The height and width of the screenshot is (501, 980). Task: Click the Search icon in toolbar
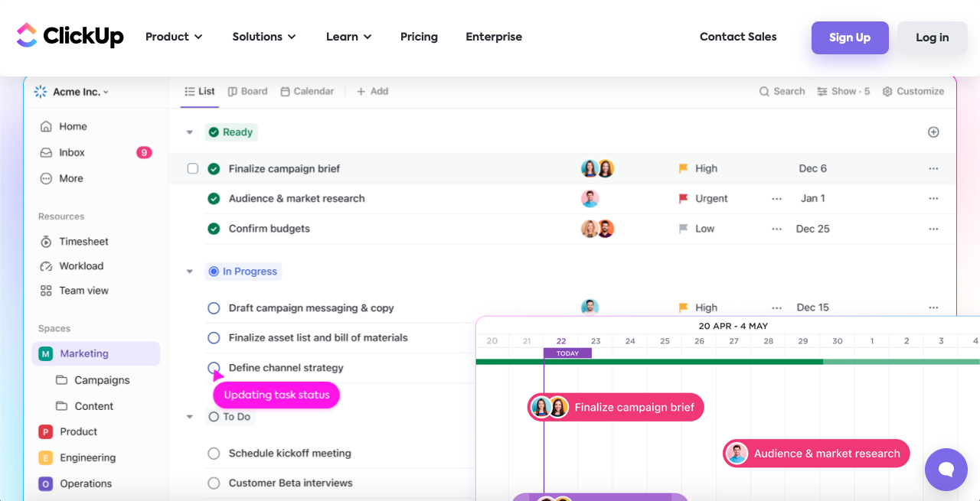click(764, 91)
